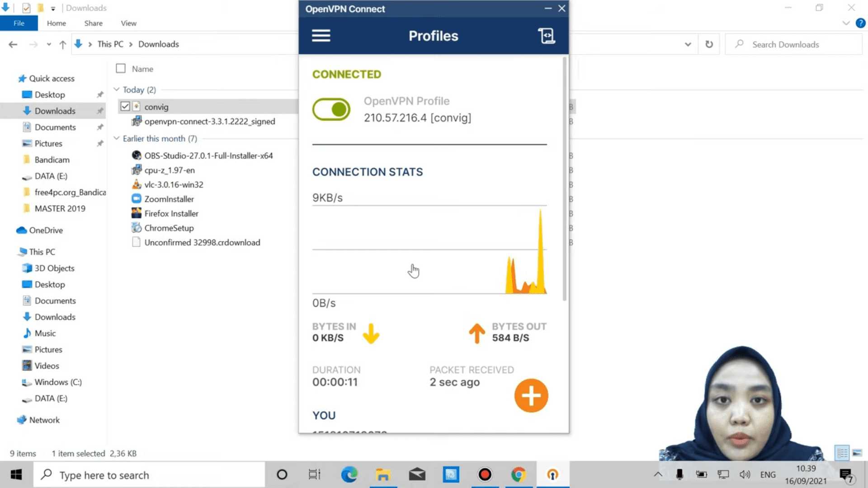Click the Name column header
The height and width of the screenshot is (488, 868).
[x=143, y=69]
